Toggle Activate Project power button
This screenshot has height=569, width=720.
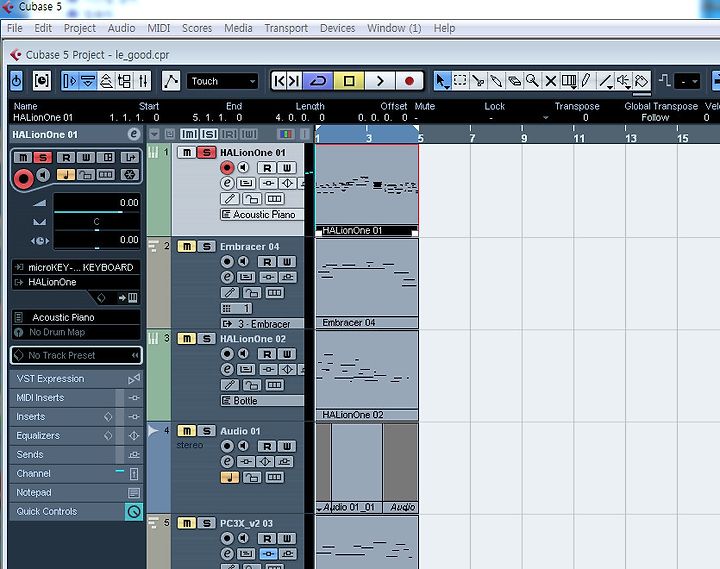coord(17,81)
